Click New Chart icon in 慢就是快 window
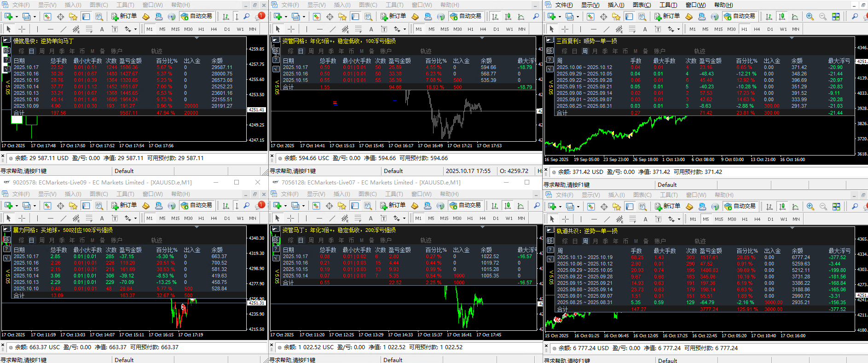 (x=8, y=17)
